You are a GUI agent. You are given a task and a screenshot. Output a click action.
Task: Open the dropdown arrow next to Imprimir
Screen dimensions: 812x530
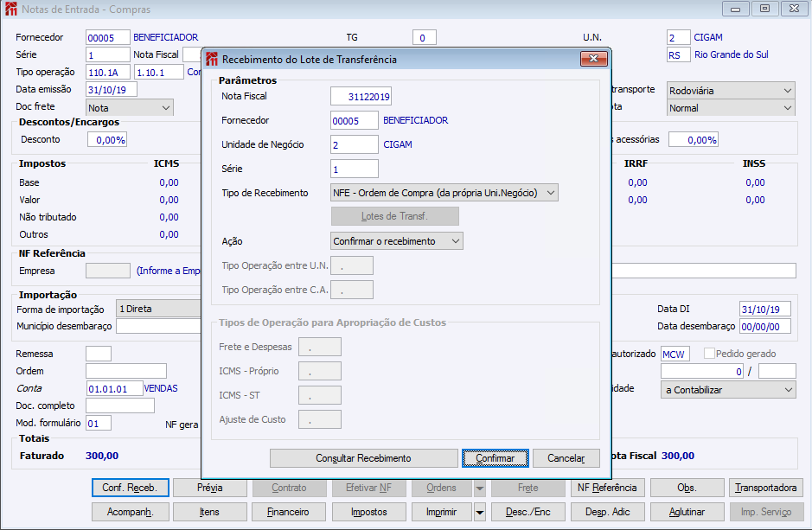coord(480,512)
